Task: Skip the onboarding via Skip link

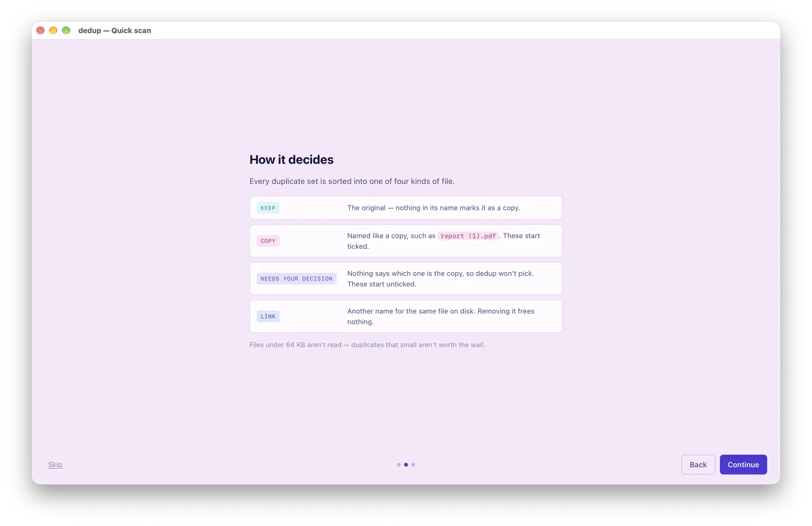Action: click(55, 465)
